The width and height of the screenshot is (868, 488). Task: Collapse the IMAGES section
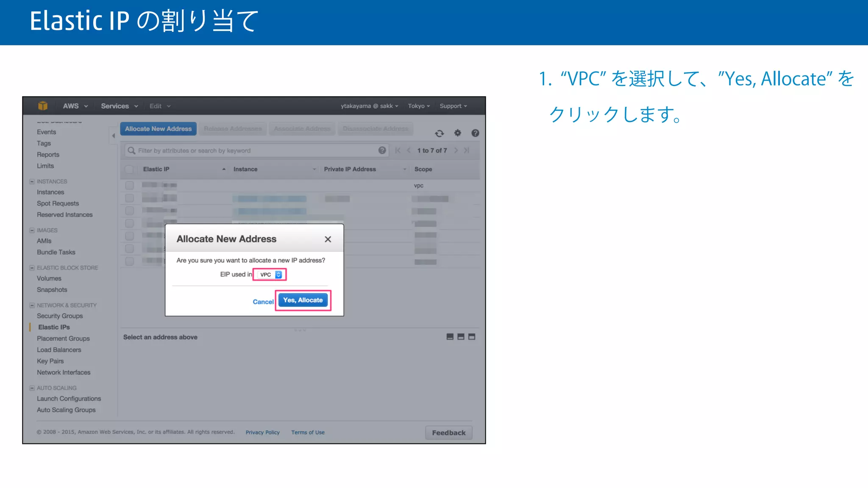(32, 230)
